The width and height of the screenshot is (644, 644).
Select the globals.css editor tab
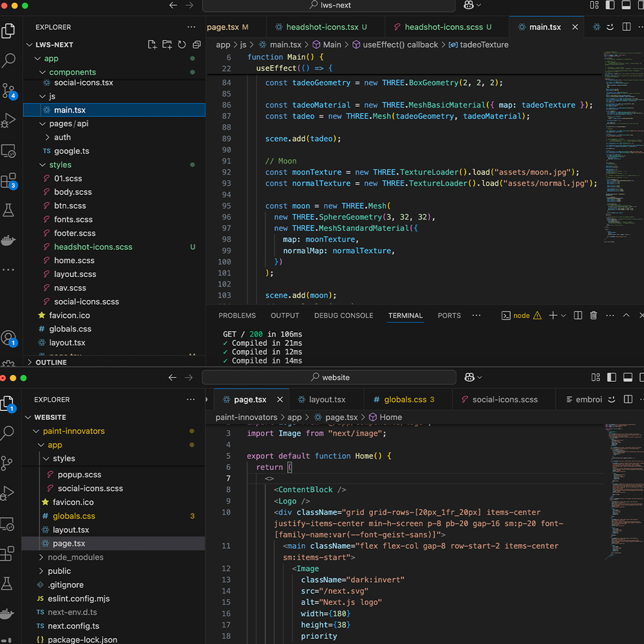pyautogui.click(x=404, y=399)
